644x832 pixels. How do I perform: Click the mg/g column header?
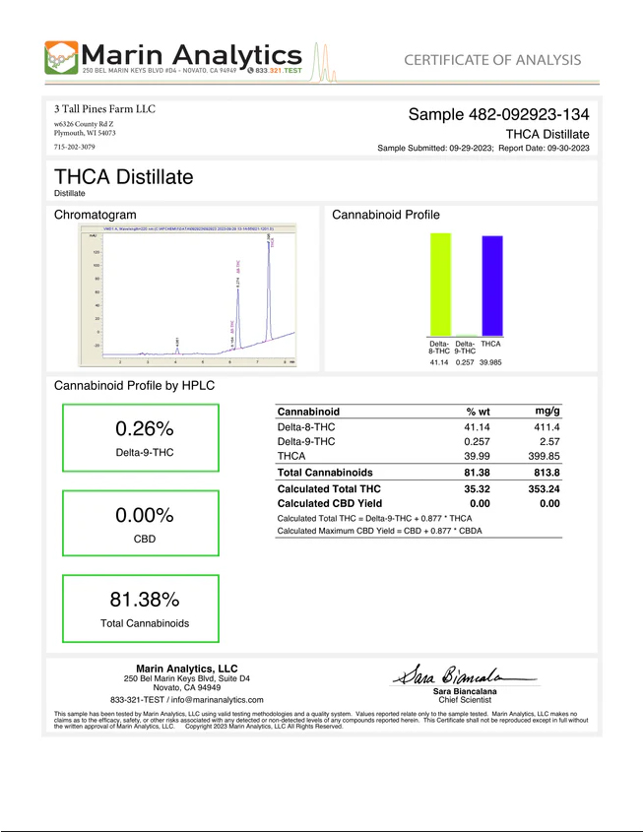tap(547, 411)
